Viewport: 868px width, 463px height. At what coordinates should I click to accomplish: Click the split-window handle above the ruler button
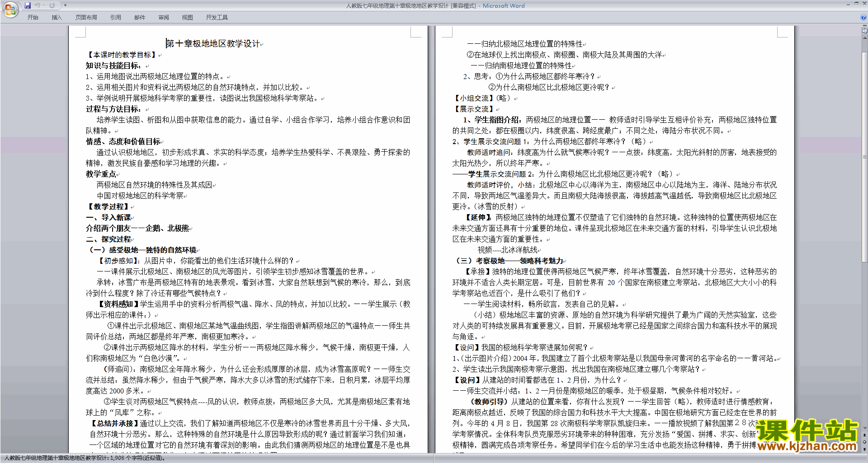(865, 26)
